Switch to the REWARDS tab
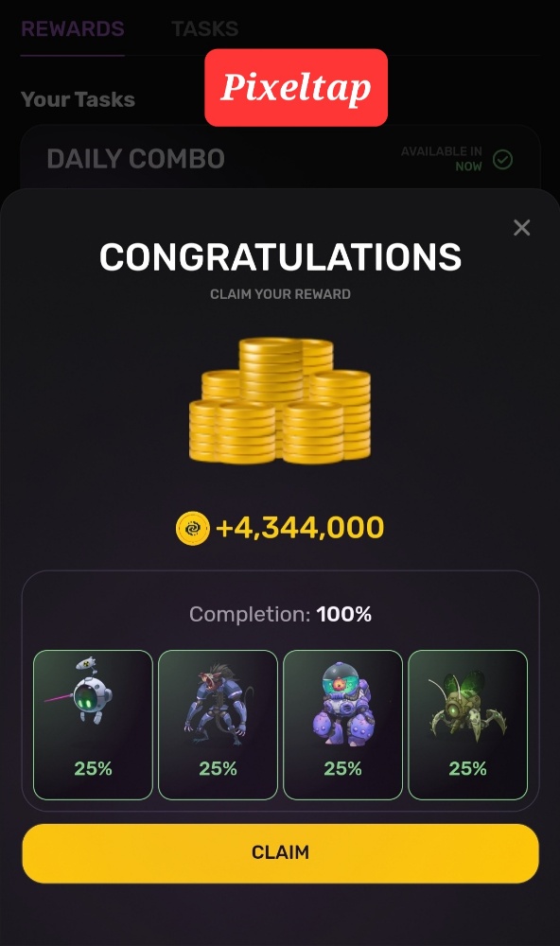The image size is (560, 946). coord(73,28)
